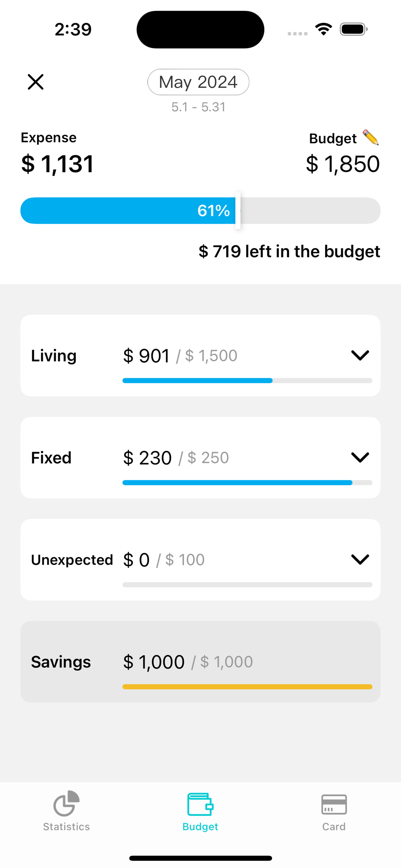Viewport: 401px width, 868px height.
Task: Tap the Living progress bar
Action: point(247,380)
